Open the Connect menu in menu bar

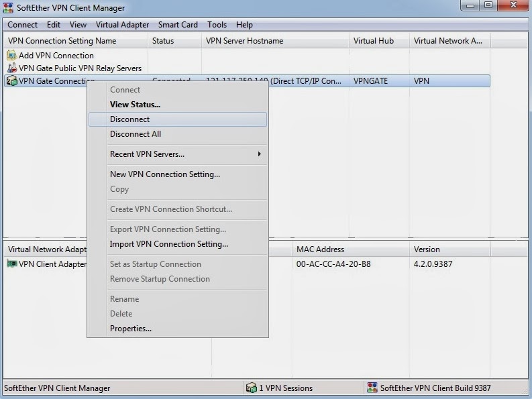[x=22, y=25]
